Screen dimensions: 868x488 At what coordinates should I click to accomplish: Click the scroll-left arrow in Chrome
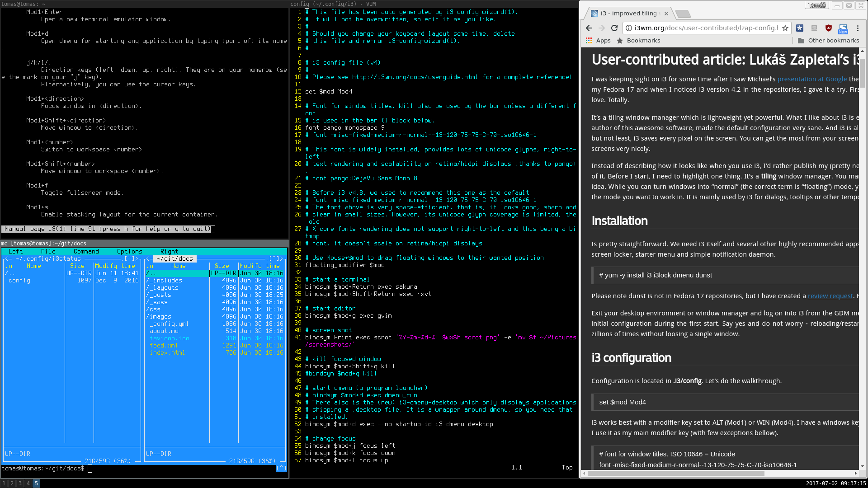[585, 474]
